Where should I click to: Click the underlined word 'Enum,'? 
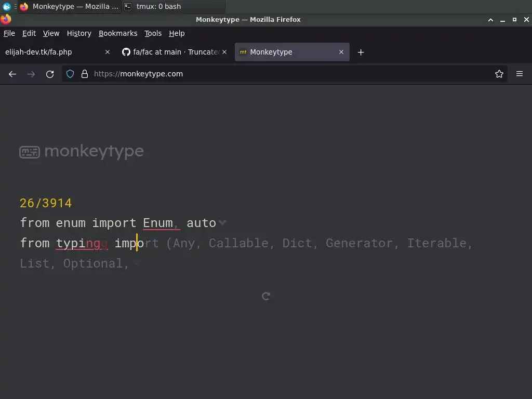(161, 223)
